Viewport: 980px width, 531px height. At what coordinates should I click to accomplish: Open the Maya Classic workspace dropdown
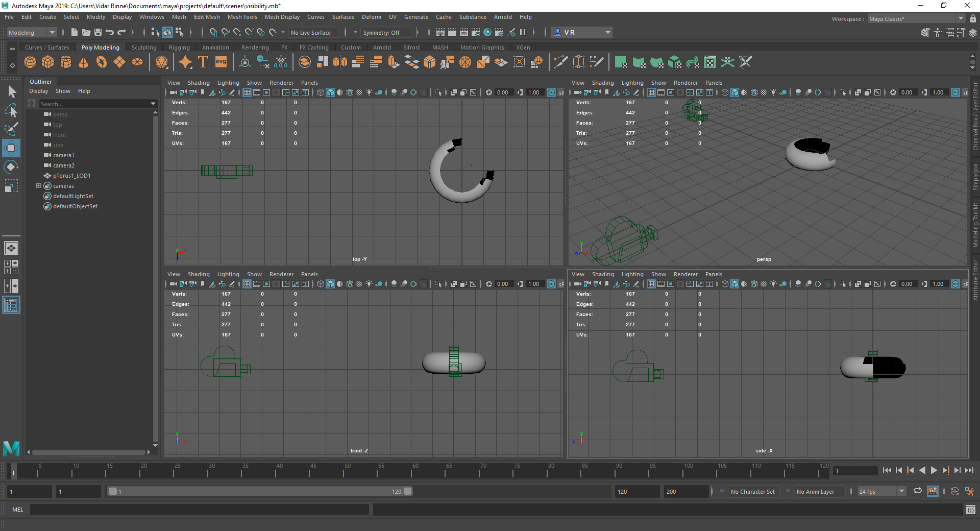(960, 18)
